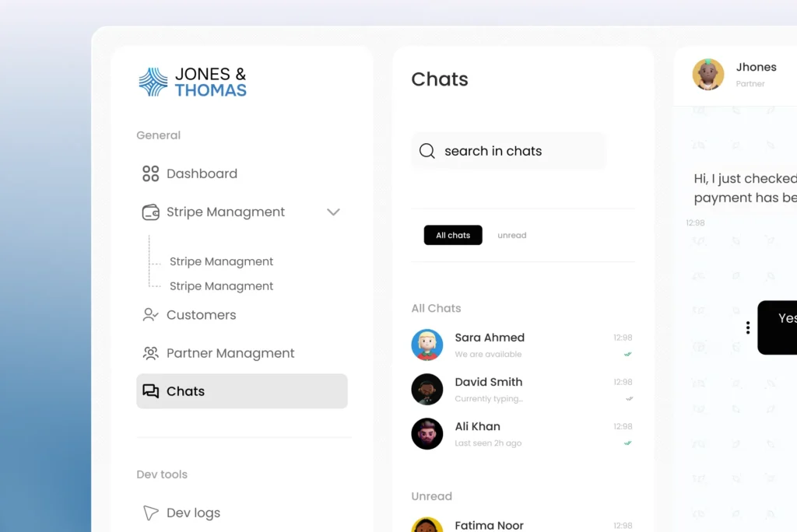Viewport: 797px width, 532px height.
Task: Open the Dashboard page
Action: coord(202,173)
